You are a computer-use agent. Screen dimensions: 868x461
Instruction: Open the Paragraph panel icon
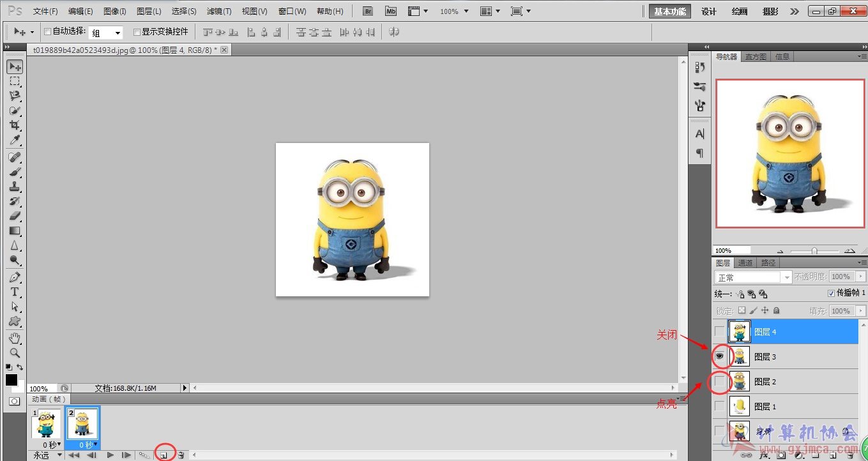700,153
